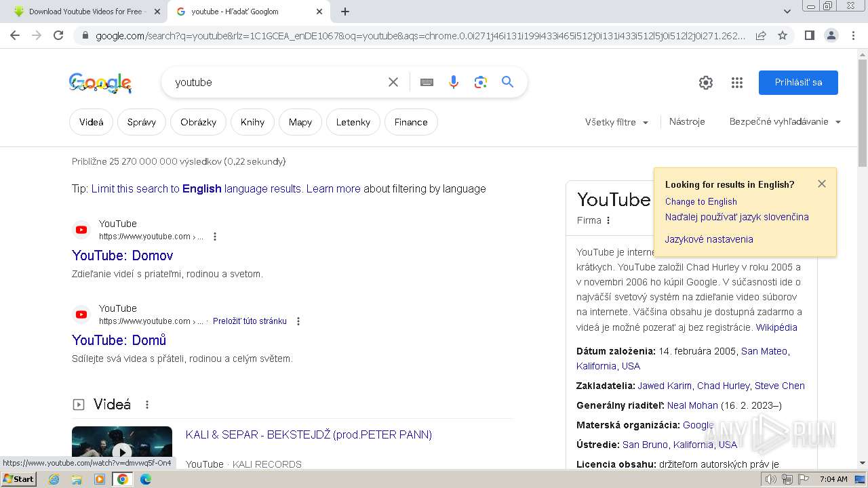
Task: Click Preložiť túto stránku link
Action: point(250,321)
